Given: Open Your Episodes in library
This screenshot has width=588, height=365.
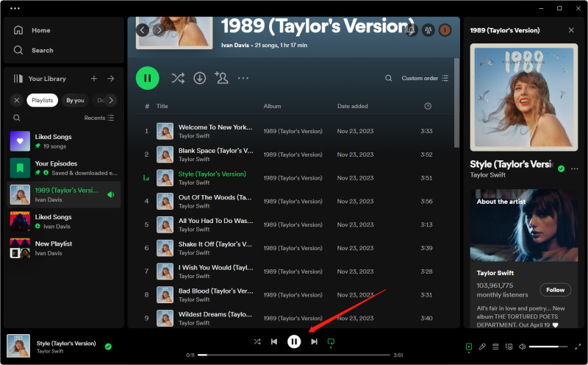Looking at the screenshot, I should pos(64,168).
